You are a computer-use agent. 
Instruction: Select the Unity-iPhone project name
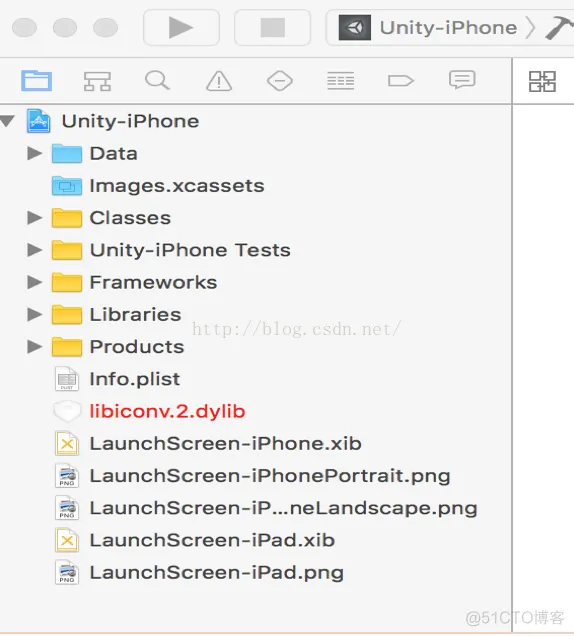pos(130,121)
